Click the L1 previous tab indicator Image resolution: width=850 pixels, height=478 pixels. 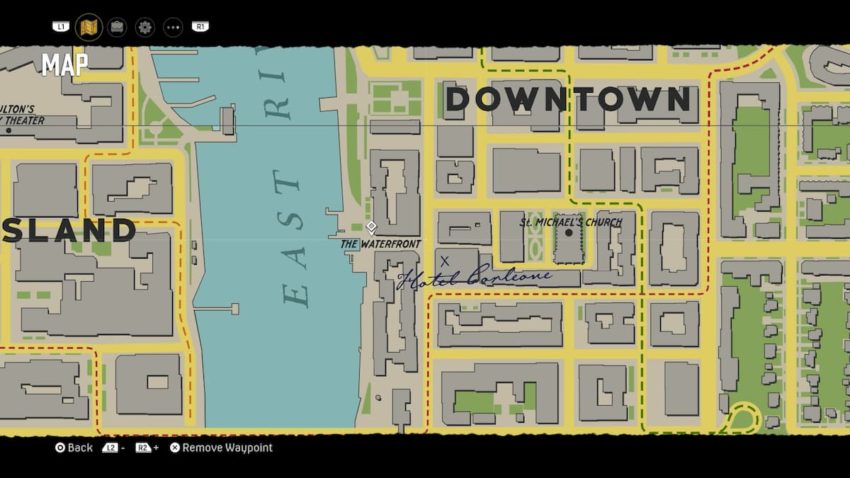click(x=61, y=27)
